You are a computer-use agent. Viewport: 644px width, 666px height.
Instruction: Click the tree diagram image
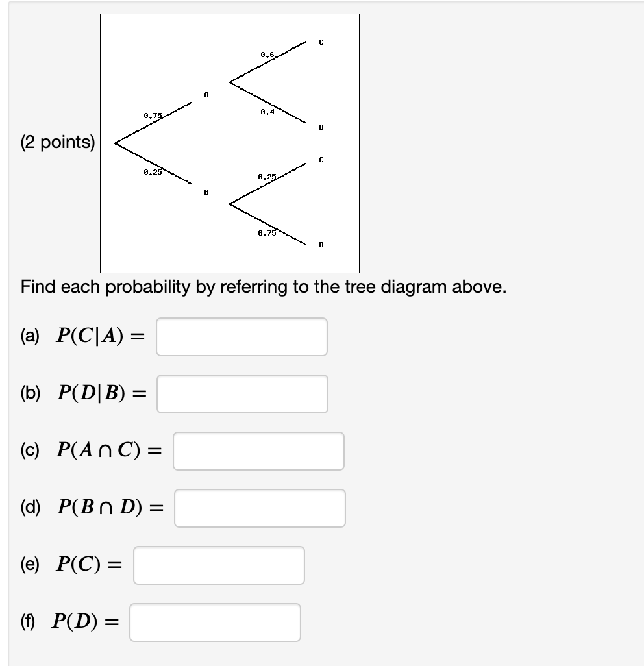[x=230, y=143]
